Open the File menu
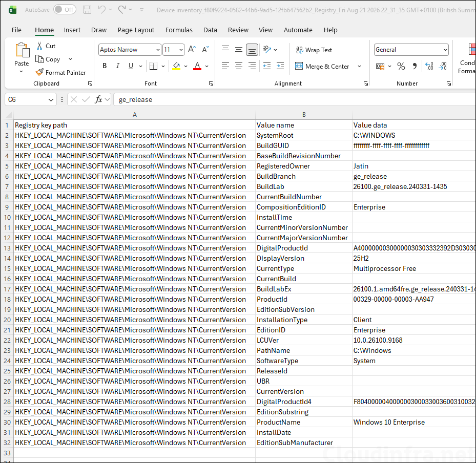This screenshot has height=463, width=476. point(16,30)
